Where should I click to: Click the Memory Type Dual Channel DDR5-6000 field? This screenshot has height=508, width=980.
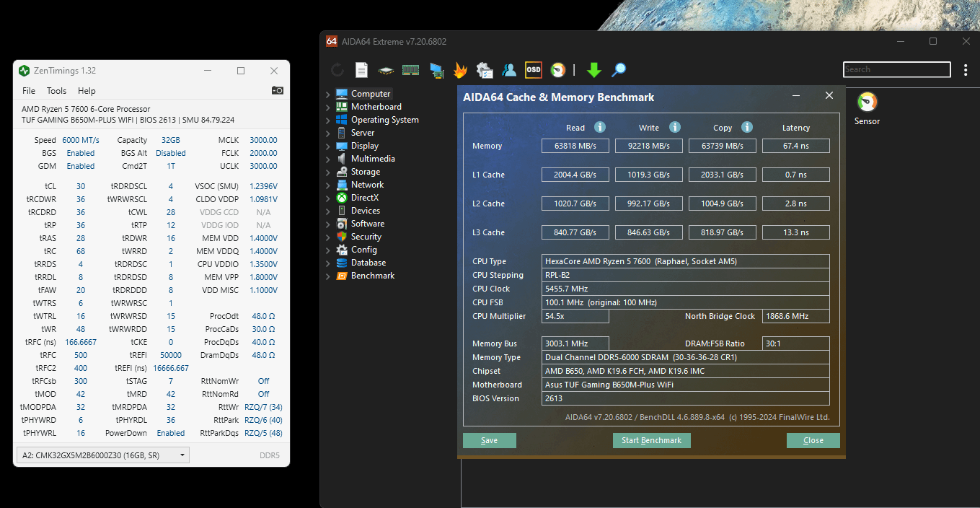pos(686,357)
